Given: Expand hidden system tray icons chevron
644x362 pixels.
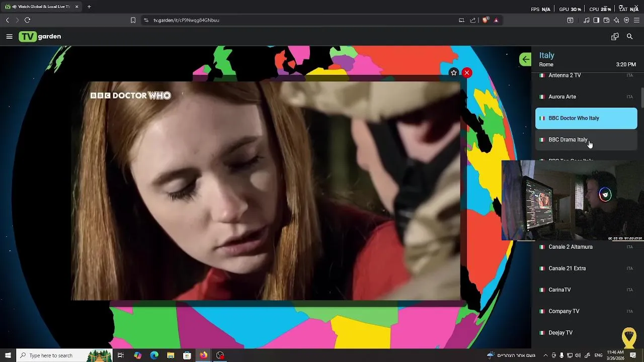Looking at the screenshot, I should (545, 355).
